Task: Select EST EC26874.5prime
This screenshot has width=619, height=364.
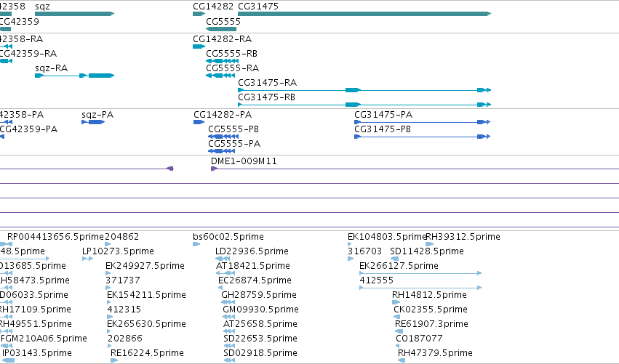Action: 255,280
